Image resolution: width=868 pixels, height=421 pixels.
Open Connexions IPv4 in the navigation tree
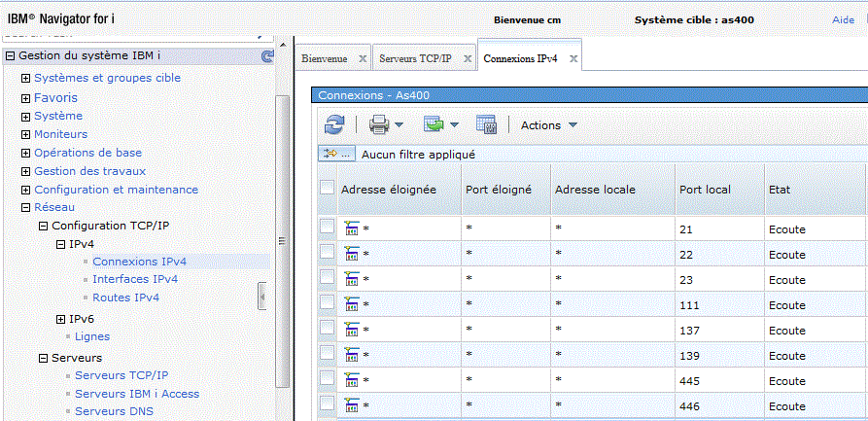click(x=140, y=261)
